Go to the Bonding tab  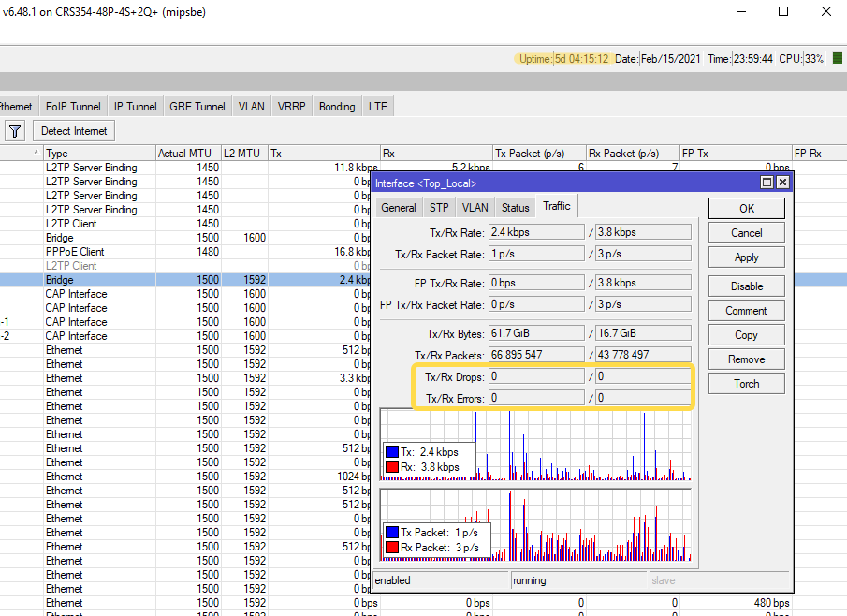pos(337,107)
